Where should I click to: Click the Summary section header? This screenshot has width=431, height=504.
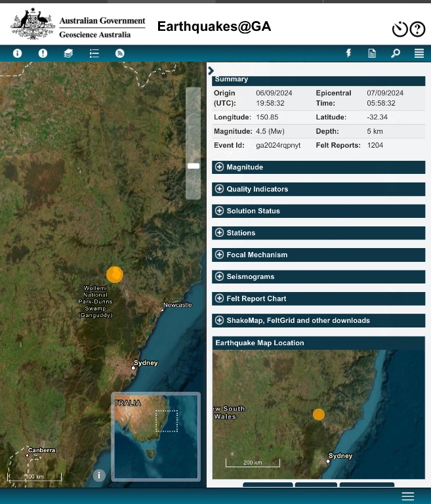[x=319, y=80]
